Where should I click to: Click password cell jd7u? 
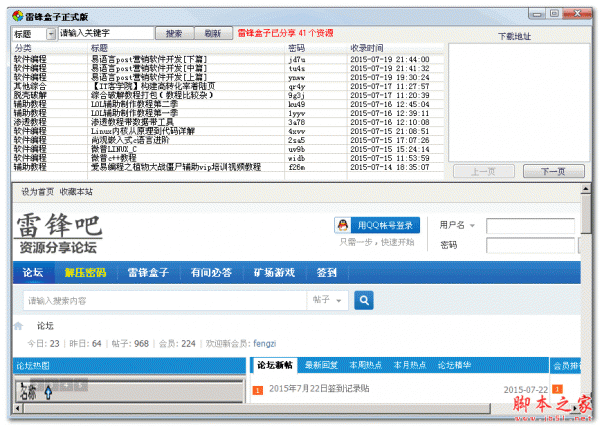point(297,60)
